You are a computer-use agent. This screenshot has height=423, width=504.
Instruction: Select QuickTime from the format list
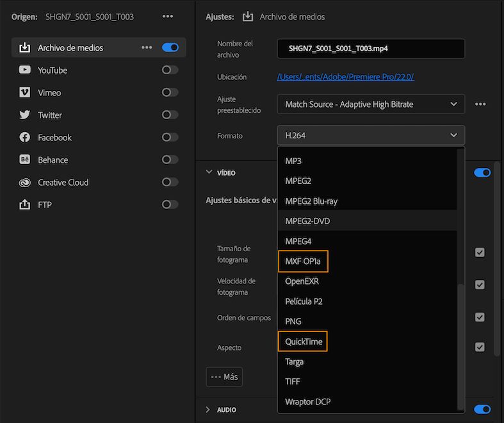tap(303, 341)
